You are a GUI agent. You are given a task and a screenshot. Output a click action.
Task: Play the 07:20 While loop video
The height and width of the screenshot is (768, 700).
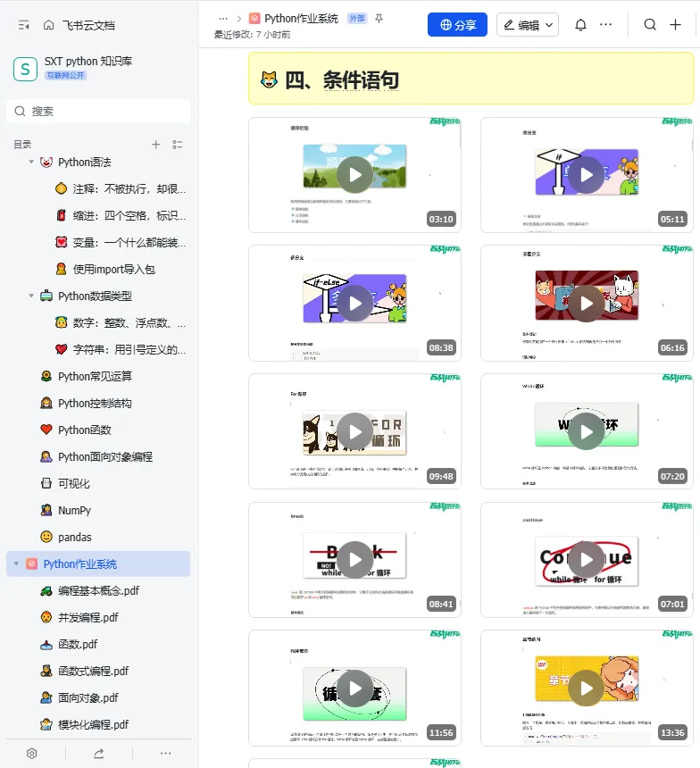(x=587, y=432)
